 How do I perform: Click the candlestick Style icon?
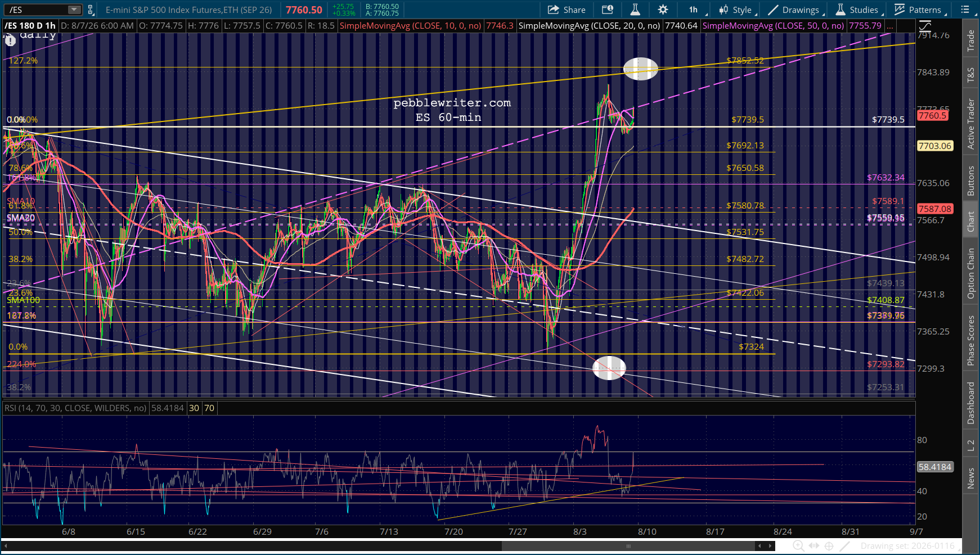tap(723, 10)
